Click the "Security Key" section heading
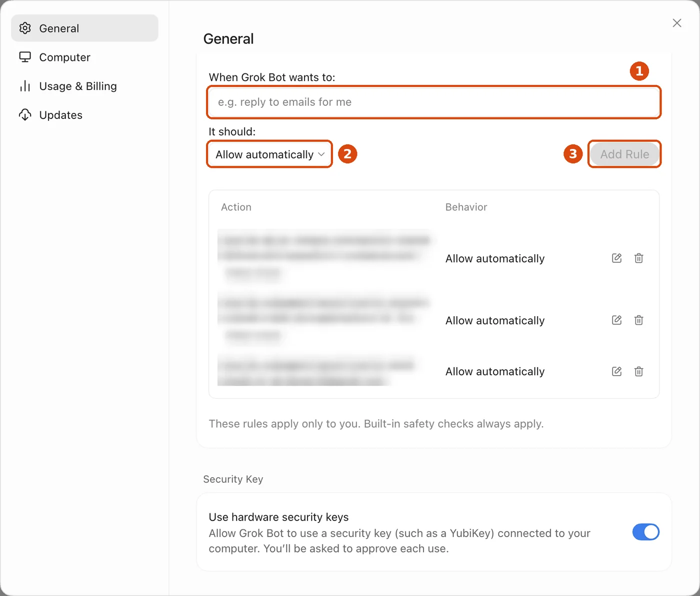700x596 pixels. [233, 479]
